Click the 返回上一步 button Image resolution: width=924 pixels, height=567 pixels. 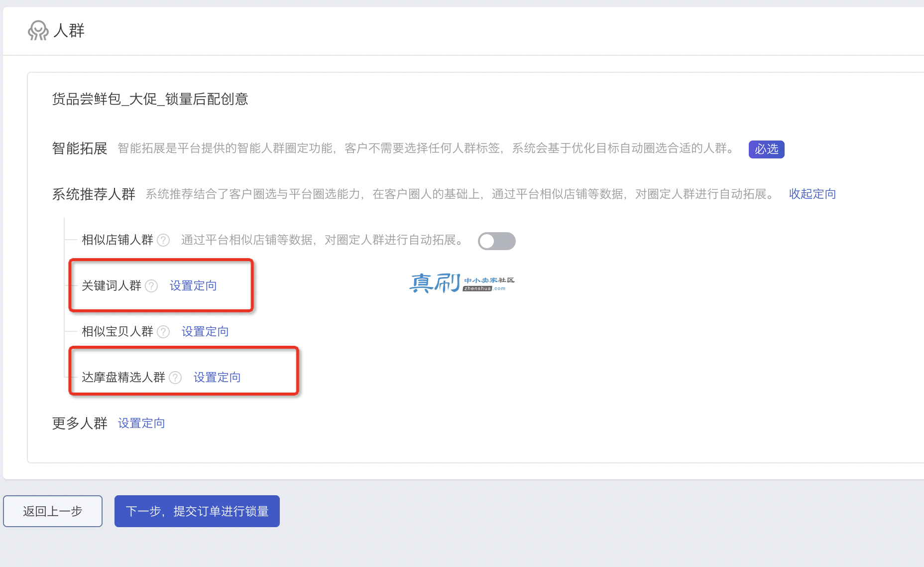point(53,511)
